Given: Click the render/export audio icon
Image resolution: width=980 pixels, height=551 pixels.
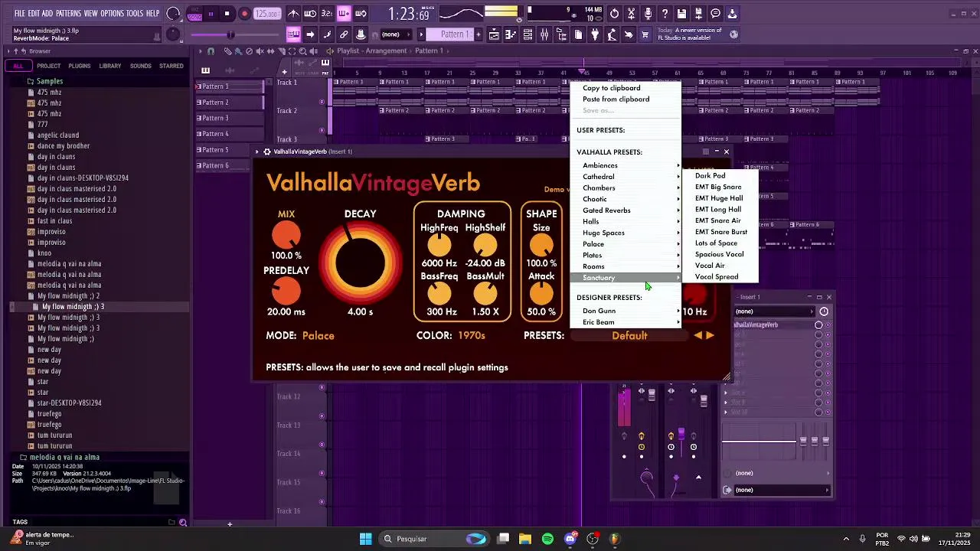Looking at the screenshot, I should 698,14.
